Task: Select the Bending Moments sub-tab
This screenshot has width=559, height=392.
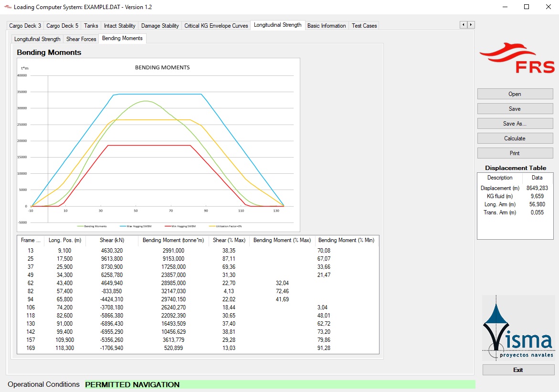Action: coord(122,38)
